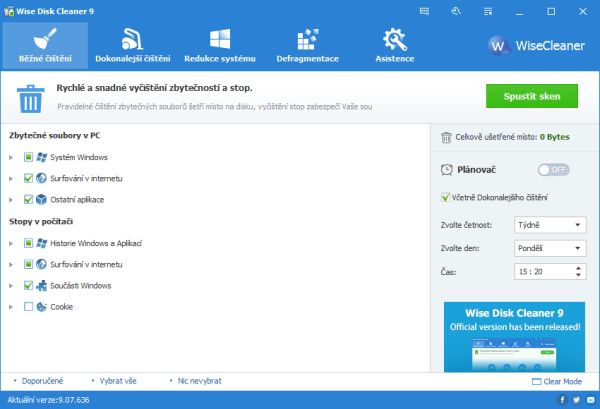Click the Zbytečné soubory v PC heading

pos(55,135)
